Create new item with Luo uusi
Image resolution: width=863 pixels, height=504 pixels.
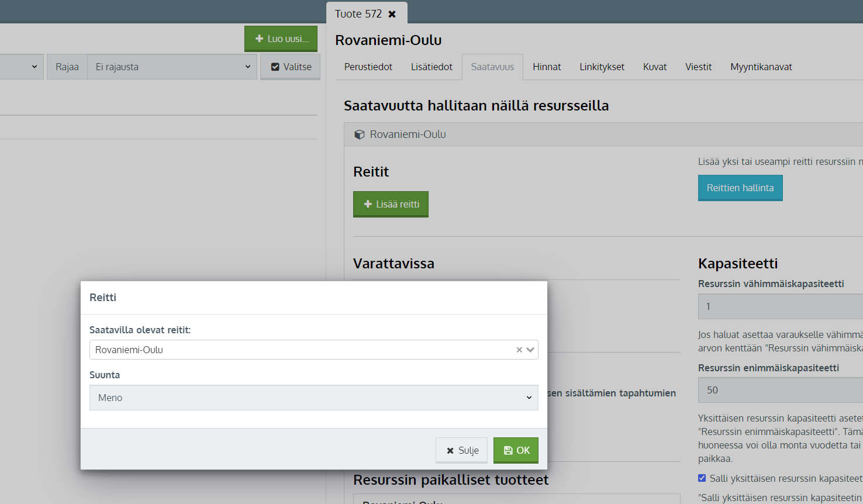[281, 39]
